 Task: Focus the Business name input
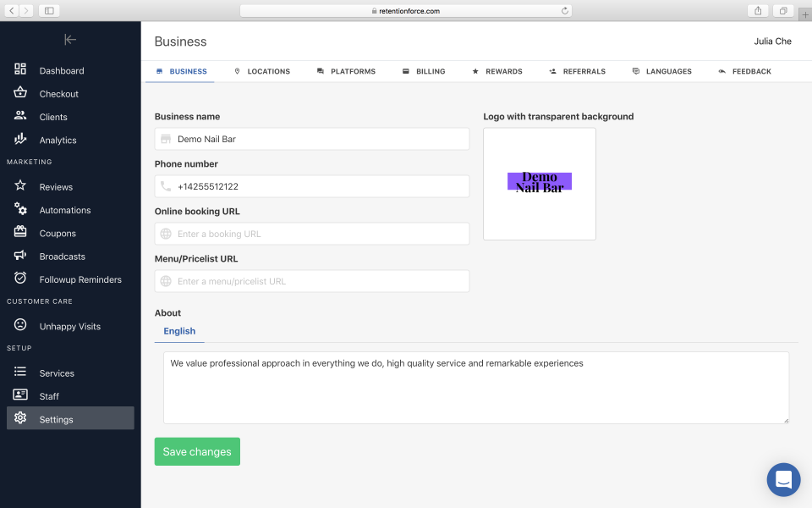pyautogui.click(x=320, y=139)
